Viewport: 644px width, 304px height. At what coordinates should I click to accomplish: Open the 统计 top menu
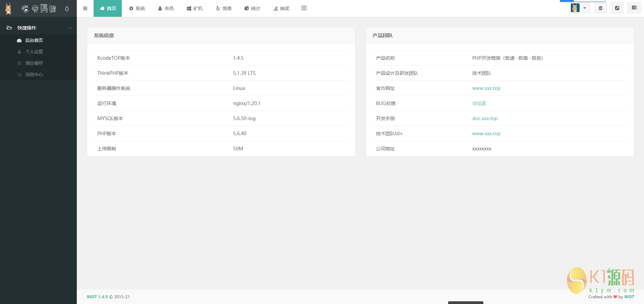(x=252, y=8)
